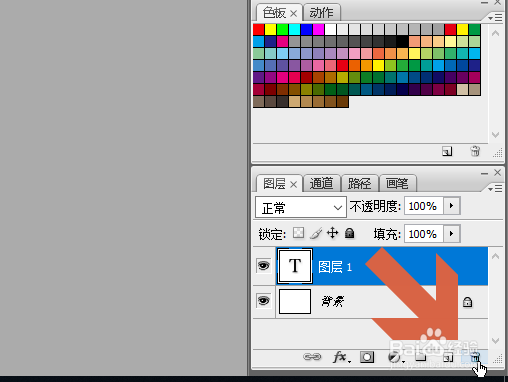Close the 图层 tab with its x
The width and height of the screenshot is (508, 382).
point(293,184)
